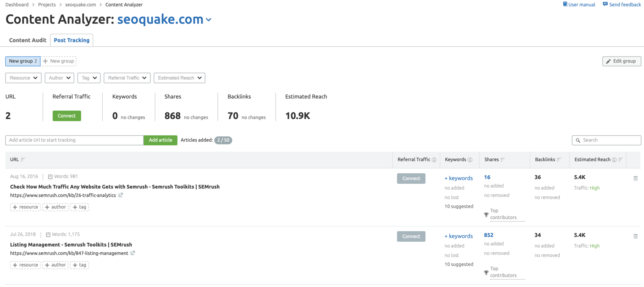This screenshot has width=644, height=287.
Task: Expand the Resource filter dropdown
Action: 23,78
